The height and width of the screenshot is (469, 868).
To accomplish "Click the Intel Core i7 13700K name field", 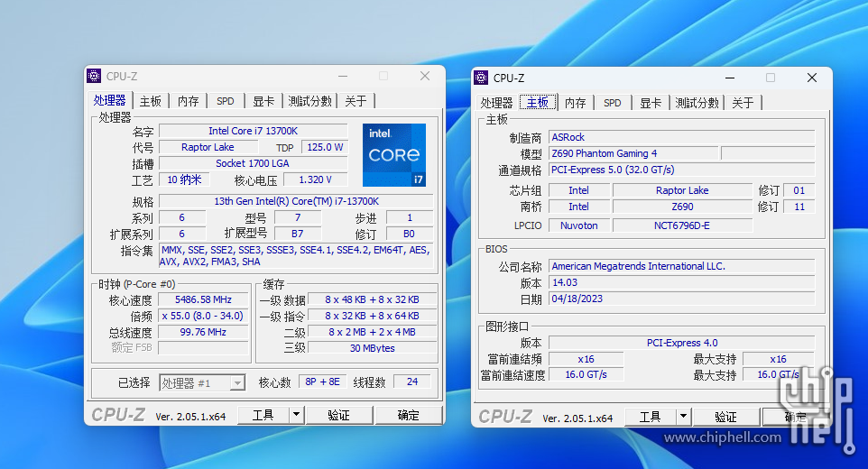I will click(254, 131).
